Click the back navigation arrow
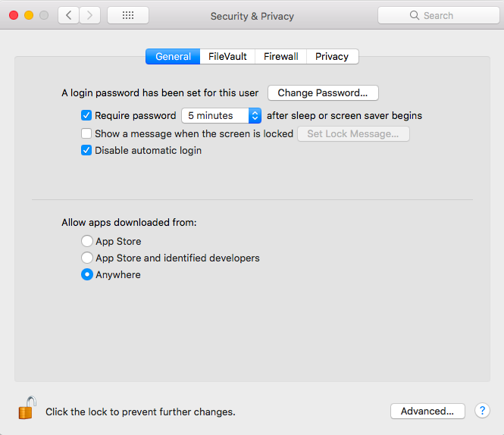Screen dimensions: 504x435 point(68,15)
